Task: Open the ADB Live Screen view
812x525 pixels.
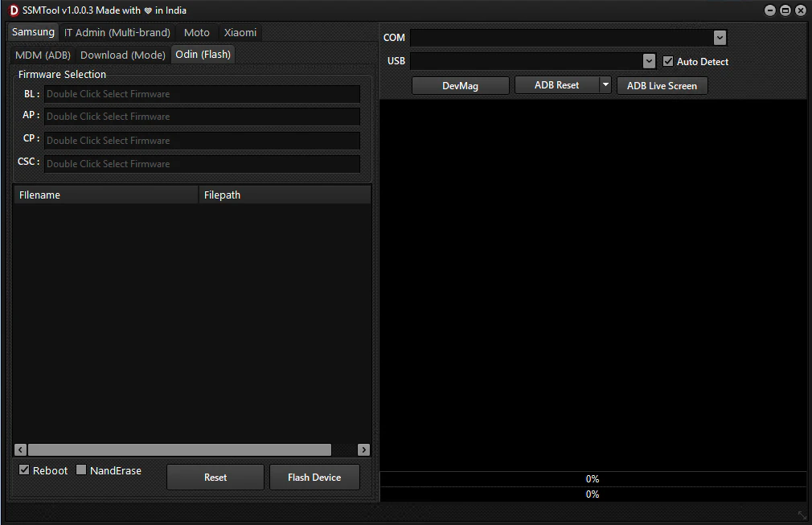Action: tap(662, 85)
